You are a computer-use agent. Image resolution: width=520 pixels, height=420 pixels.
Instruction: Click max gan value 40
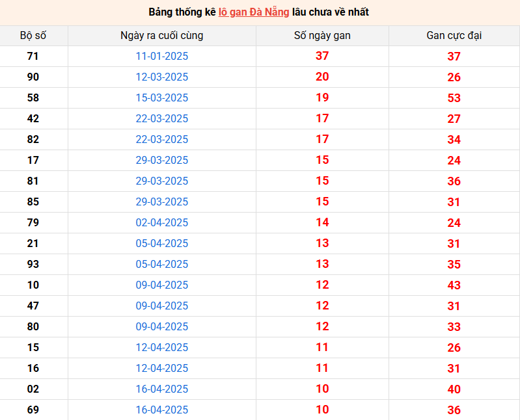pyautogui.click(x=454, y=389)
